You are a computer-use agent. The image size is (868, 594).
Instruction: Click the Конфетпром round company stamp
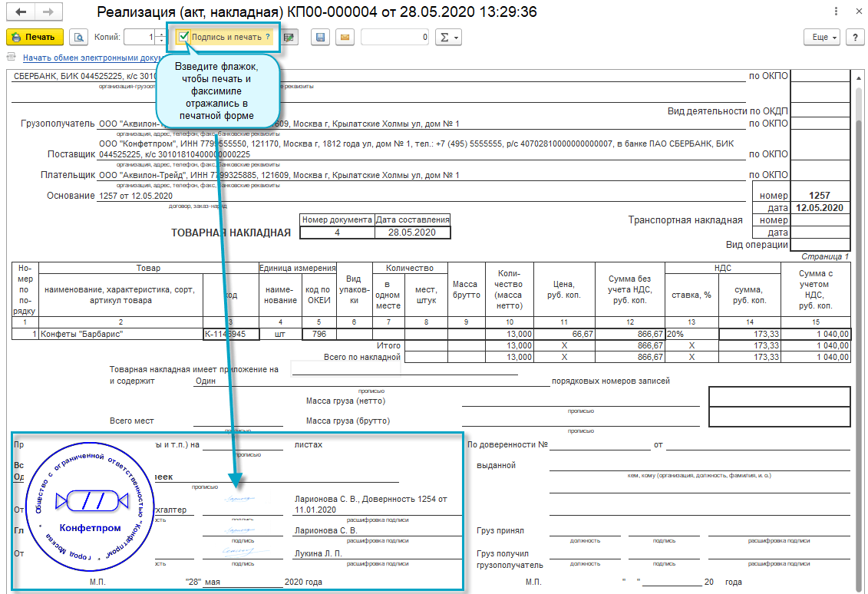tap(90, 506)
